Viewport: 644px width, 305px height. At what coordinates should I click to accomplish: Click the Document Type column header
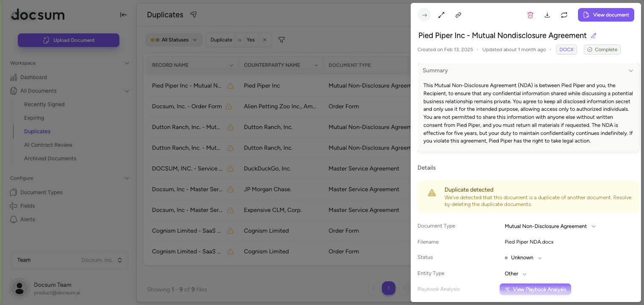point(349,65)
